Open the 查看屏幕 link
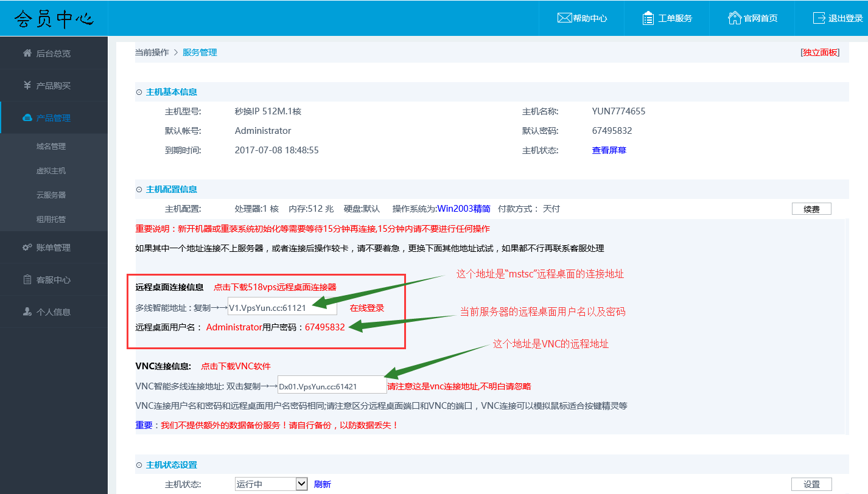The height and width of the screenshot is (494, 868). click(609, 150)
